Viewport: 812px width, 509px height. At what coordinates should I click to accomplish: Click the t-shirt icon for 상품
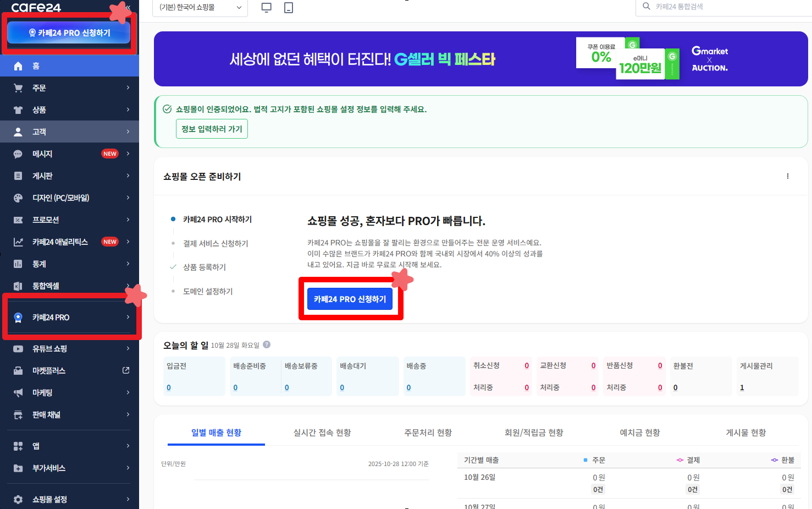[18, 110]
